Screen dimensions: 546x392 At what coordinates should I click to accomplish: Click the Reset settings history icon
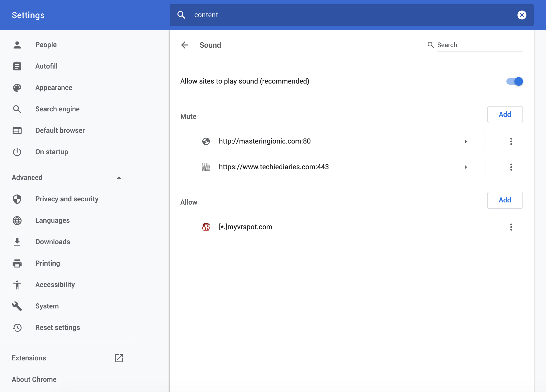click(17, 327)
